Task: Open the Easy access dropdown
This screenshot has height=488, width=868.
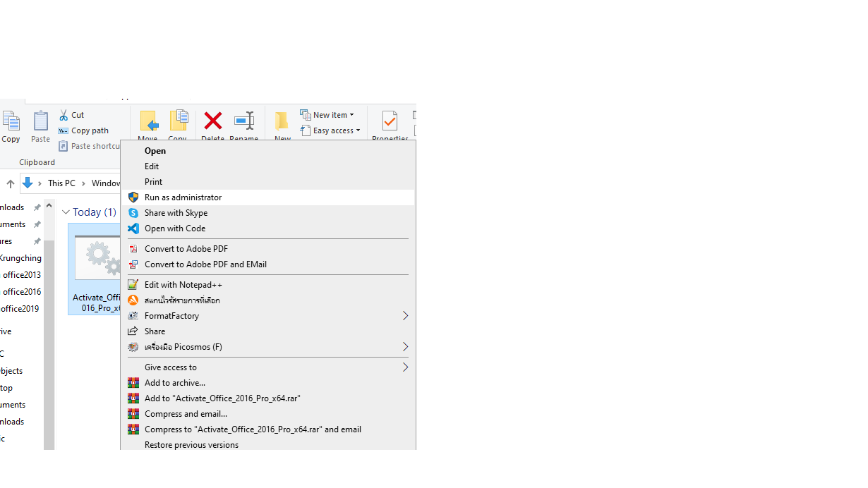Action: pyautogui.click(x=330, y=130)
